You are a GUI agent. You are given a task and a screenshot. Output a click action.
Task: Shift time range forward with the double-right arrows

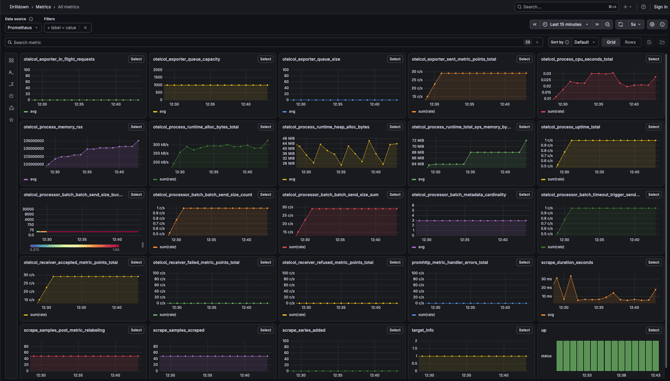click(x=597, y=24)
